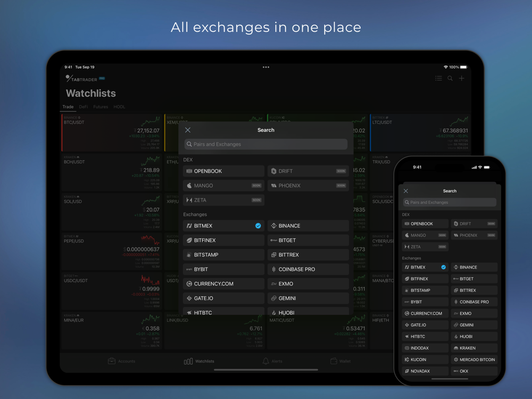Choose OKX on the phone
The image size is (532, 399).
(x=475, y=371)
